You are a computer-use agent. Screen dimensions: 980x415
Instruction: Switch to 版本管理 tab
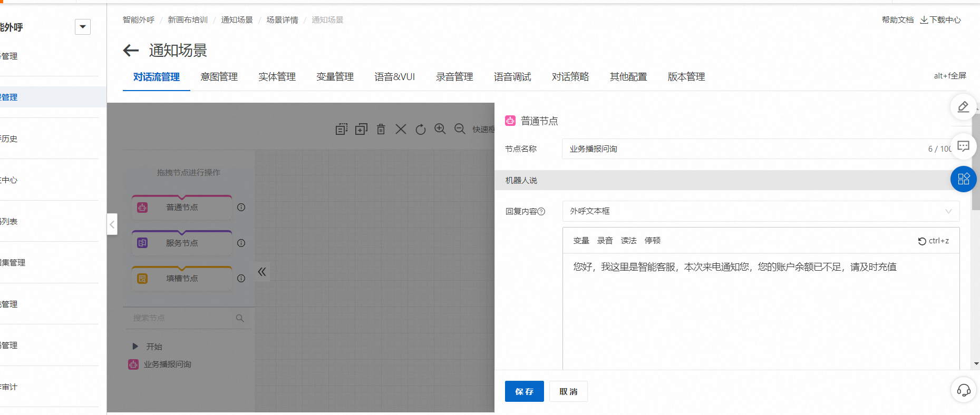[686, 77]
